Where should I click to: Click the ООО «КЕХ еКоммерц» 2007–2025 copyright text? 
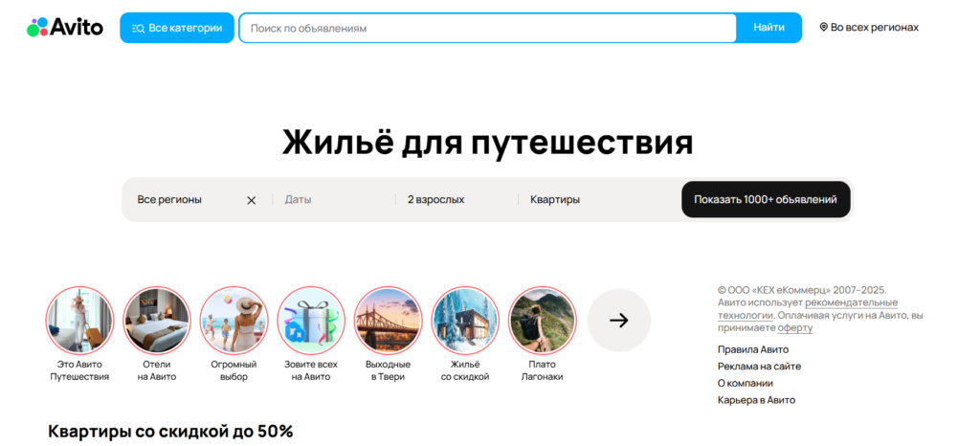pyautogui.click(x=802, y=290)
